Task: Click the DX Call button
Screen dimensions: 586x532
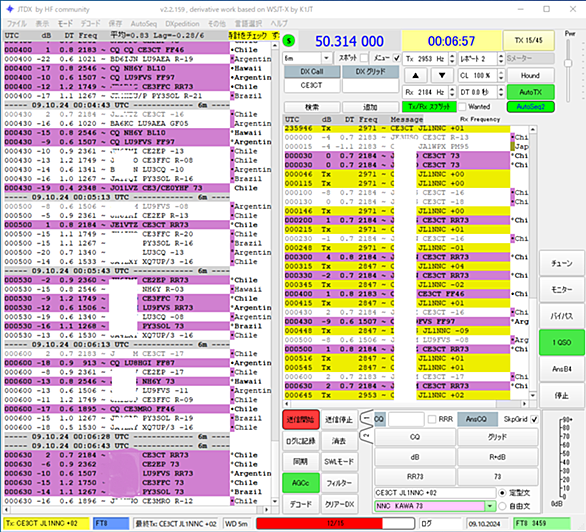Action: click(x=312, y=72)
